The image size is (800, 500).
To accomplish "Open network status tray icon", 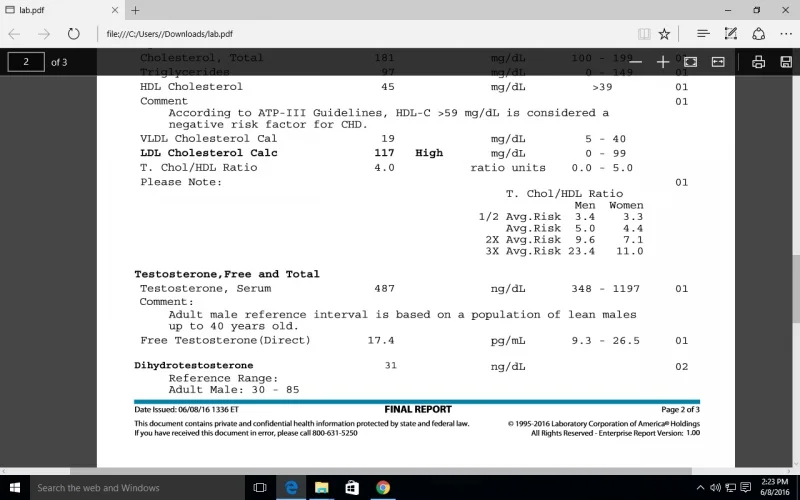I will [x=731, y=488].
